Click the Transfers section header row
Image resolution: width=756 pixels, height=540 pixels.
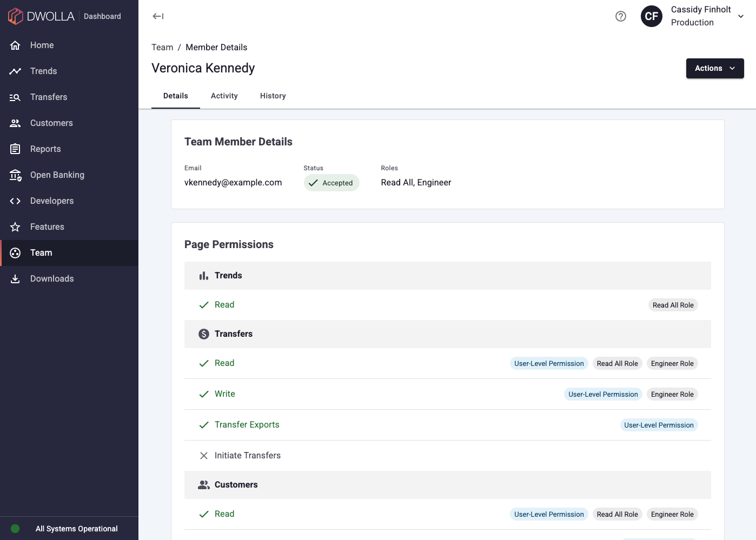(x=448, y=334)
